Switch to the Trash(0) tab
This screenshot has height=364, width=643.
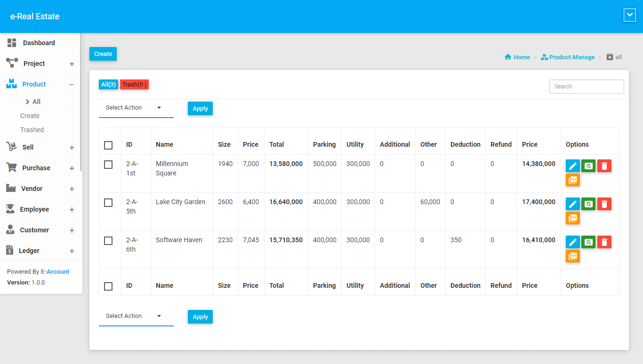click(x=134, y=85)
